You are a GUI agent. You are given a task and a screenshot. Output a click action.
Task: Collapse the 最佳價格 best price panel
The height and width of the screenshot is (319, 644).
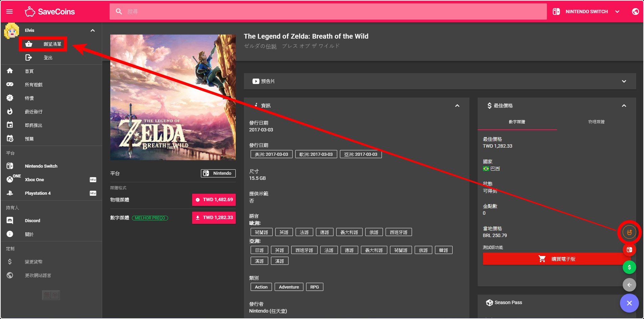(624, 106)
